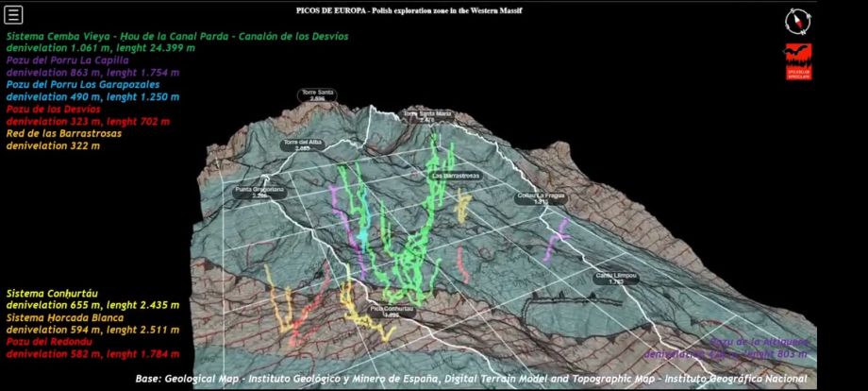Click the red bat speleoclub logo
This screenshot has height=391, width=868.
(x=798, y=61)
